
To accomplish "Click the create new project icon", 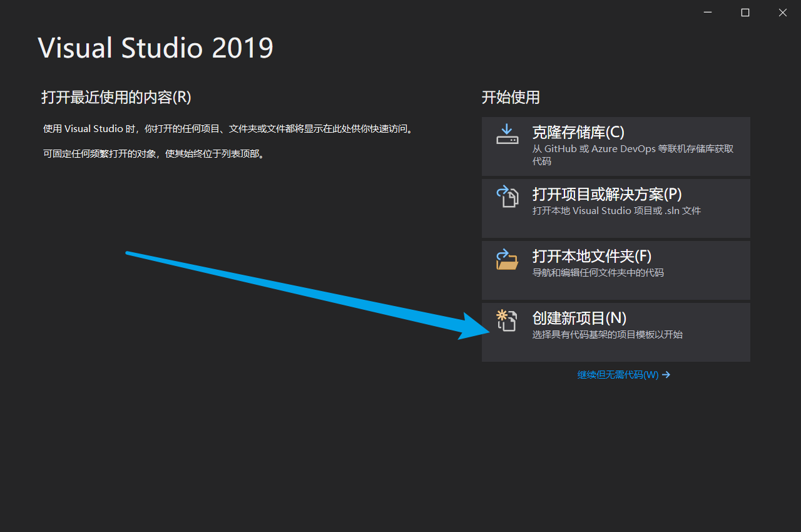I will coord(506,320).
